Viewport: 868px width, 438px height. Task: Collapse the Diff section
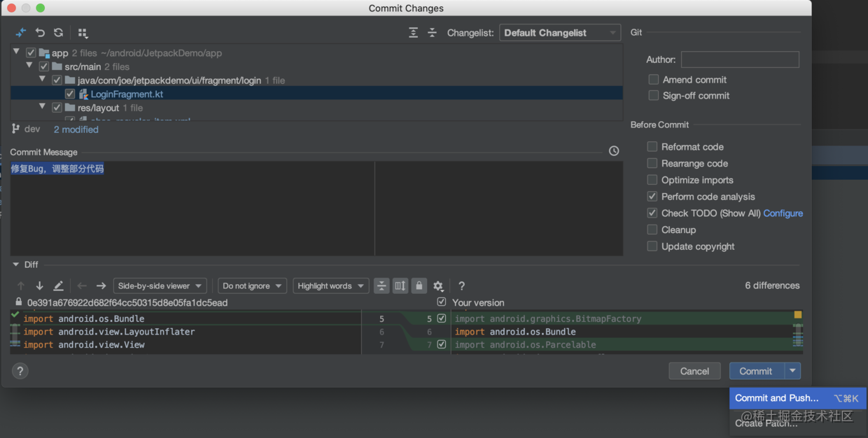[16, 264]
